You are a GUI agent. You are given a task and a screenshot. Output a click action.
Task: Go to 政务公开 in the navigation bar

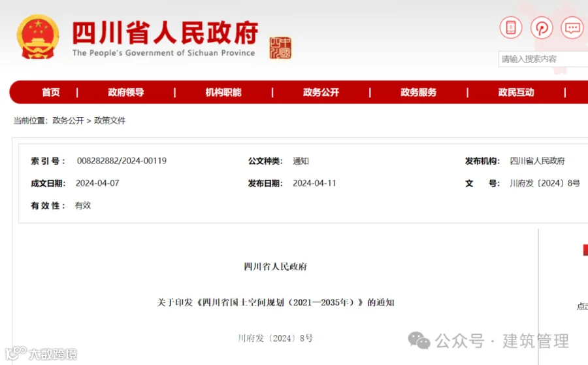(321, 92)
